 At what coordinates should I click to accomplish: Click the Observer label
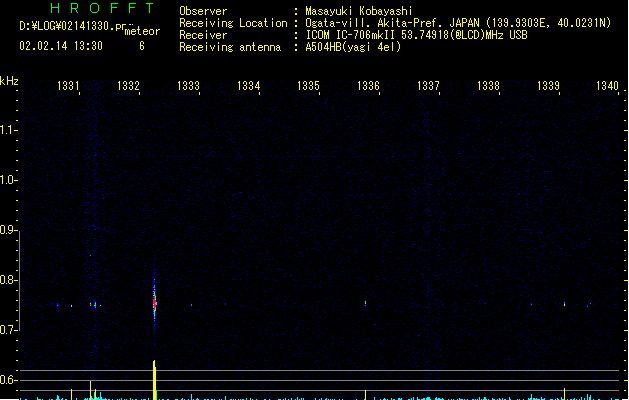[x=203, y=11]
